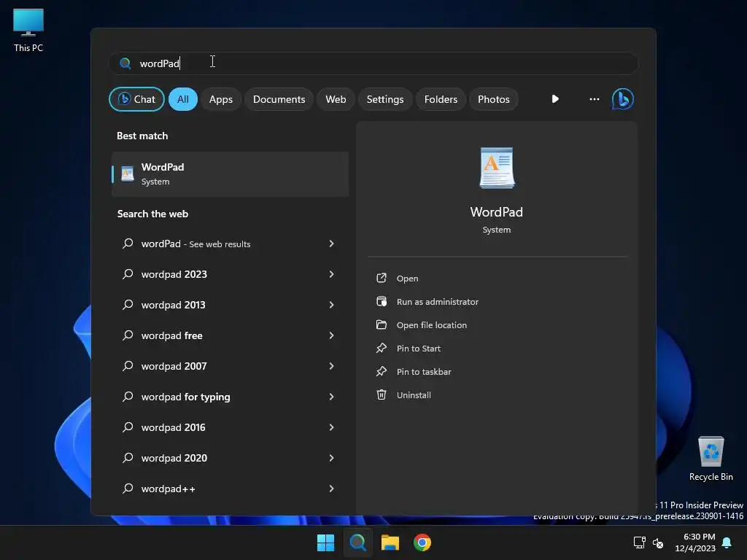The height and width of the screenshot is (560, 747).
Task: Click the search magnifier in the search box
Action: pyautogui.click(x=125, y=63)
